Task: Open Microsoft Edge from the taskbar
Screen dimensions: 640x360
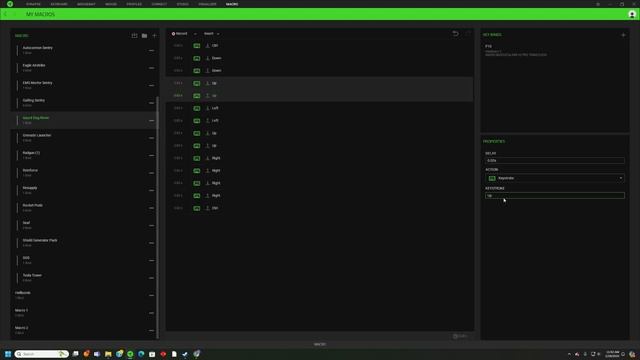Action: [x=141, y=354]
